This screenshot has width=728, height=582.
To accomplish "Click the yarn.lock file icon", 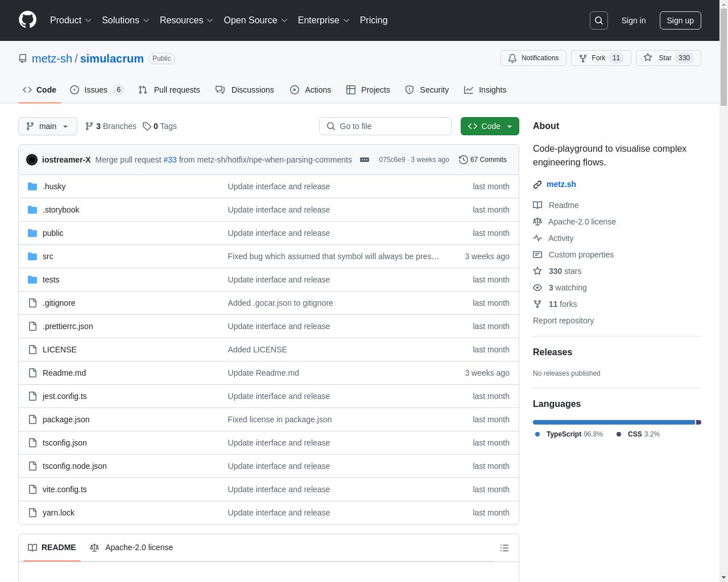I will tap(32, 513).
